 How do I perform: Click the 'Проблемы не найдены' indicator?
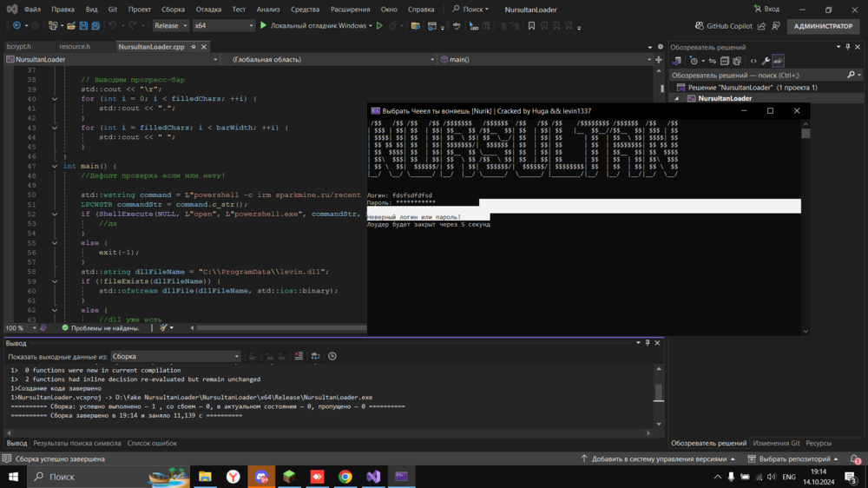point(100,328)
